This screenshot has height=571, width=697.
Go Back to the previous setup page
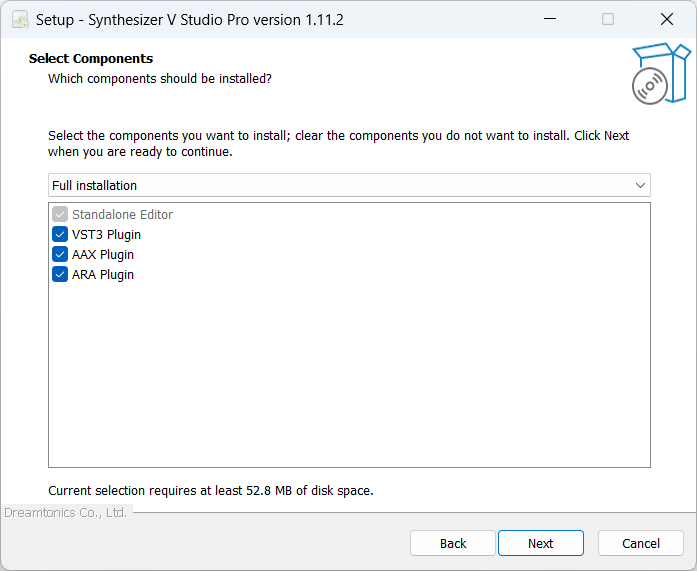click(x=453, y=543)
